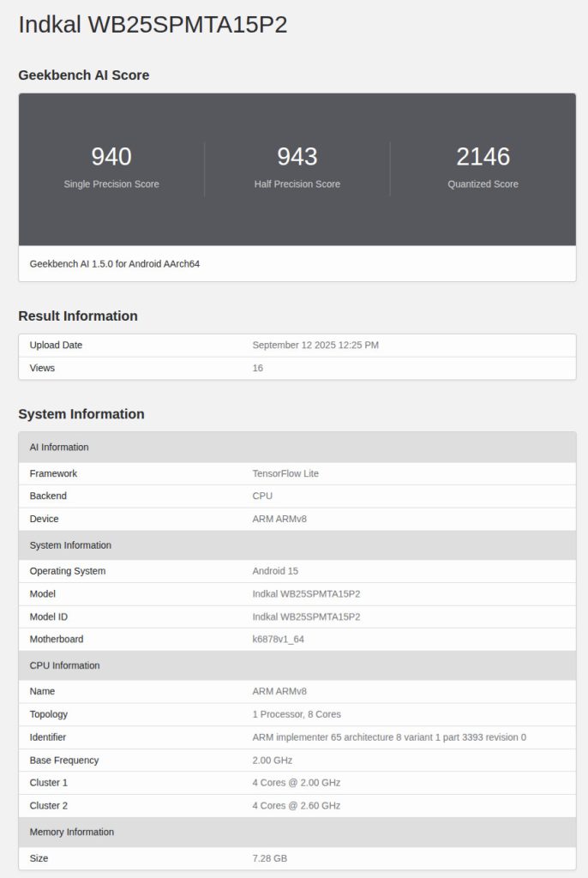Click the Indkal WB25SPMTA15P2 page title

153,25
